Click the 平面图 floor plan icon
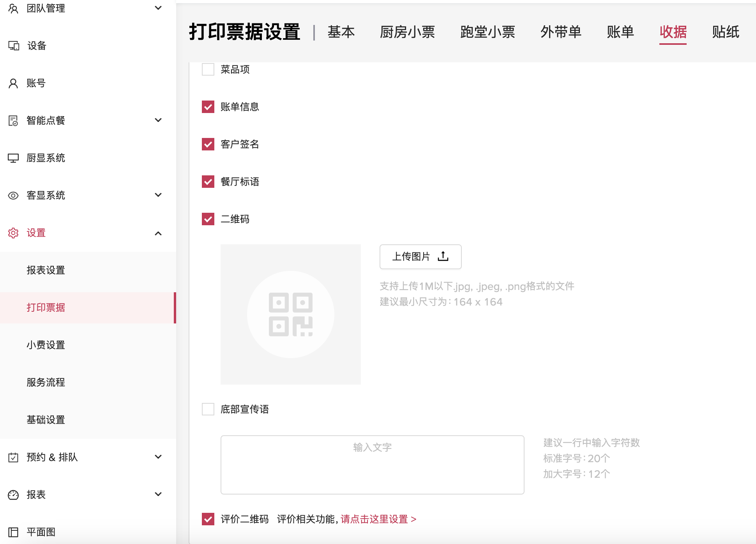Screen dimensions: 756x544 (13, 532)
